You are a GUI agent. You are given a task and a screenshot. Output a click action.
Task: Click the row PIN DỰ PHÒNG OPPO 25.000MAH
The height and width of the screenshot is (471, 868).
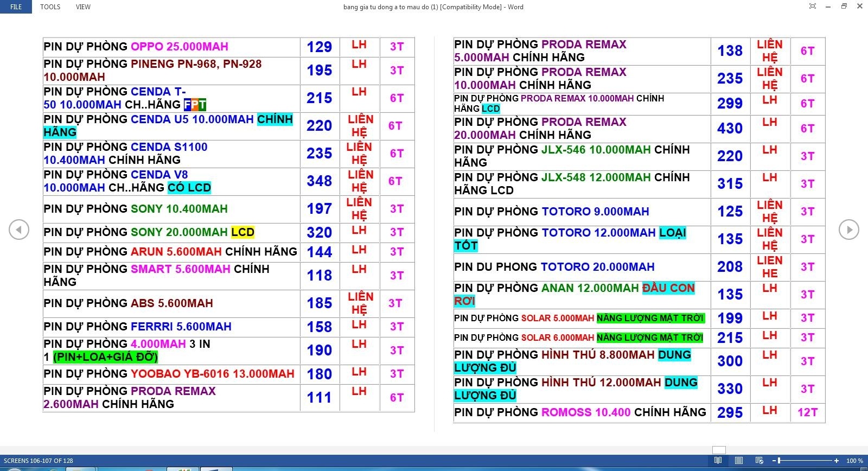[x=228, y=47]
